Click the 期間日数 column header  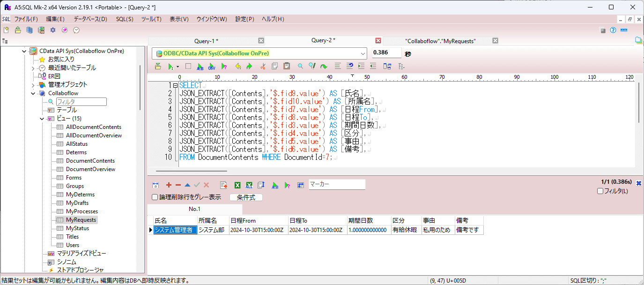369,220
